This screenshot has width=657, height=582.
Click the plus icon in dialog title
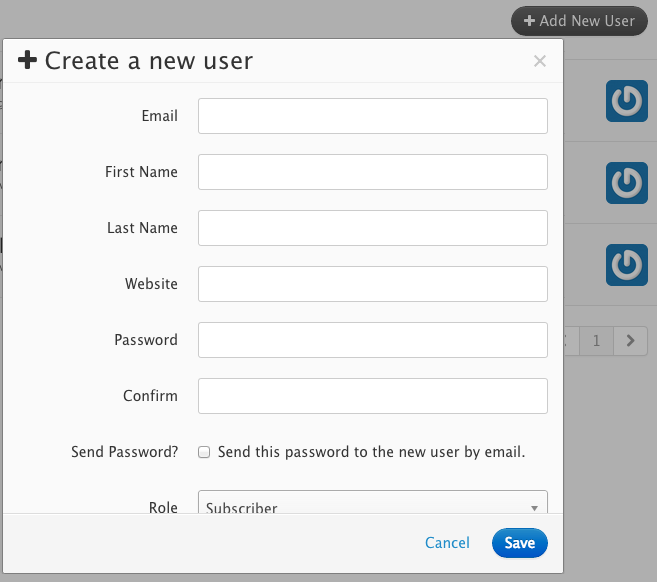27,59
